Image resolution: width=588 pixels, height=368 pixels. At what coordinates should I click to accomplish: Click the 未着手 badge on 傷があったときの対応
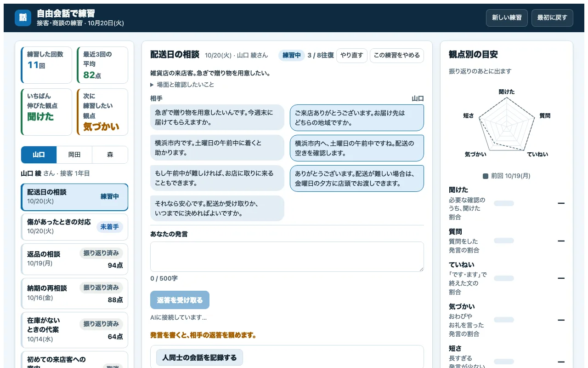tap(110, 227)
